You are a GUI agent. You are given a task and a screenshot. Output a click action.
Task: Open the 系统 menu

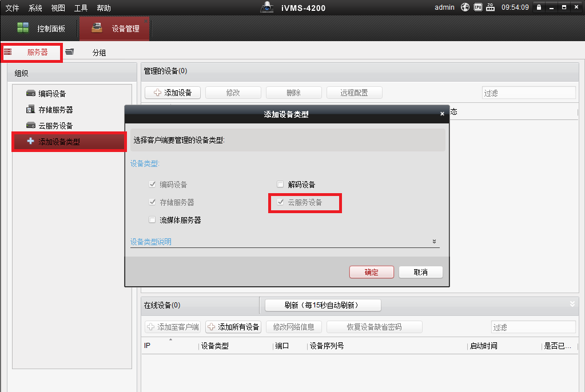[35, 8]
